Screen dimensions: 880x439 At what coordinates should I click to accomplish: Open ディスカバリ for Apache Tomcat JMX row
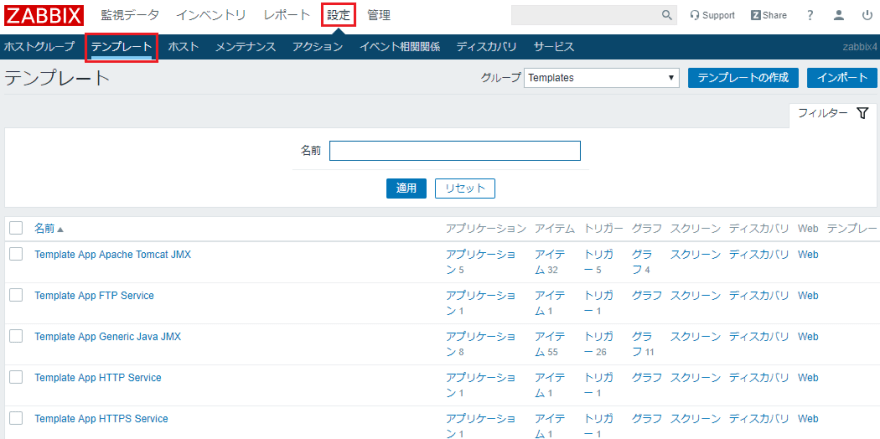click(x=759, y=254)
